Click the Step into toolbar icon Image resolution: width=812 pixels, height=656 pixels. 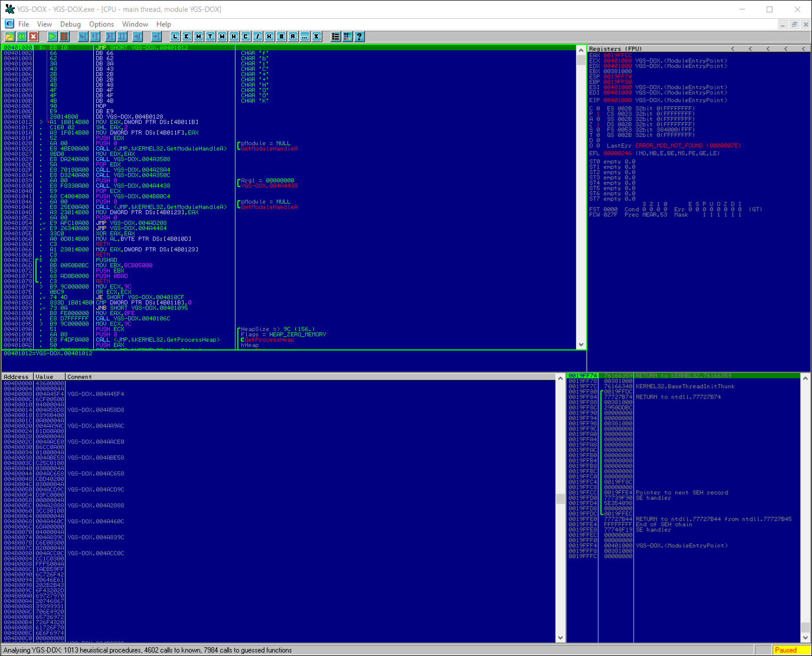83,37
